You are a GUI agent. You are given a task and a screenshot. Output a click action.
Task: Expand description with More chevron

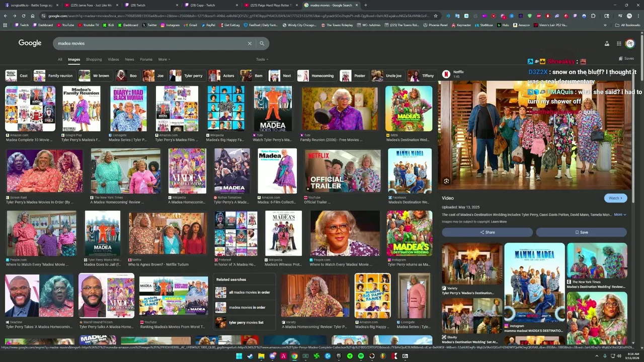point(620,215)
